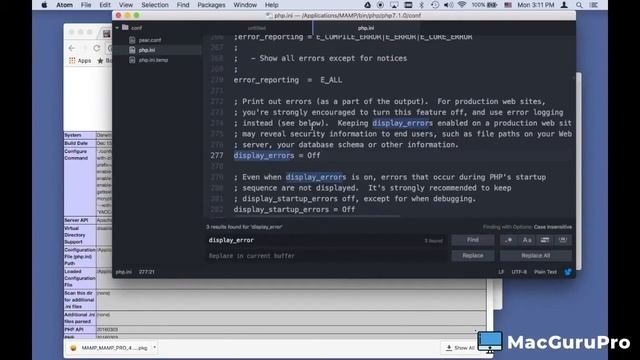
Task: Click the Wi-Fi menu bar icon
Action: [462, 5]
